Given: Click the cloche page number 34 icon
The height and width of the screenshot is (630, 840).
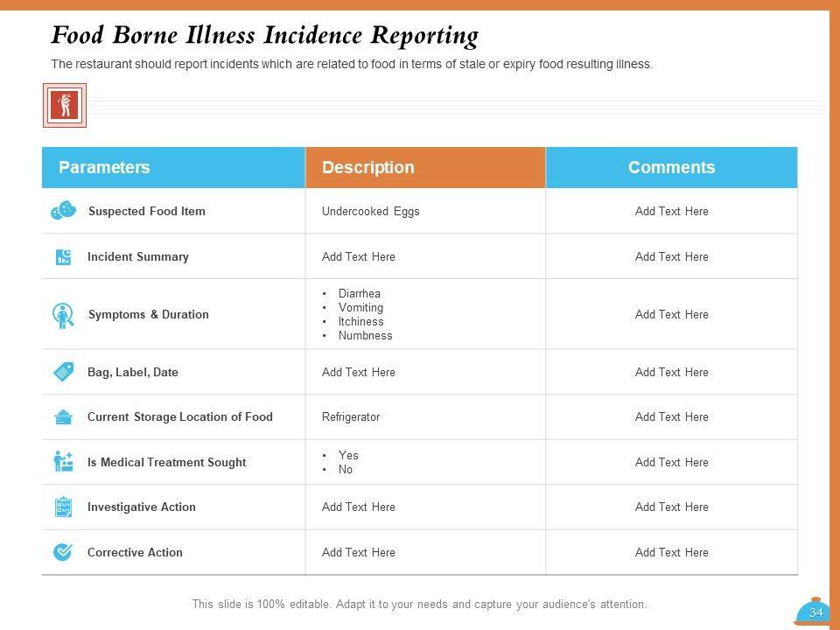Looking at the screenshot, I should click(x=814, y=612).
